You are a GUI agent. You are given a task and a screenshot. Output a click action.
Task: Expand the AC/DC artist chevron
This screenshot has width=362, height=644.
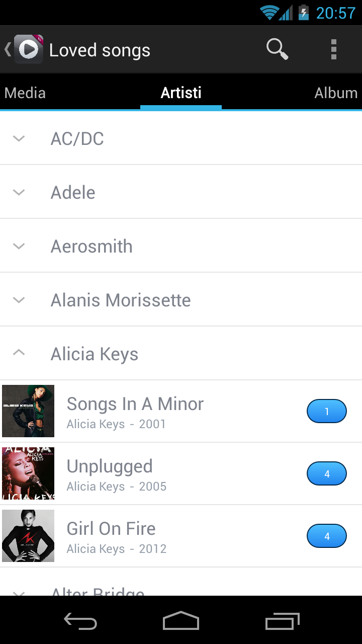coord(19,138)
